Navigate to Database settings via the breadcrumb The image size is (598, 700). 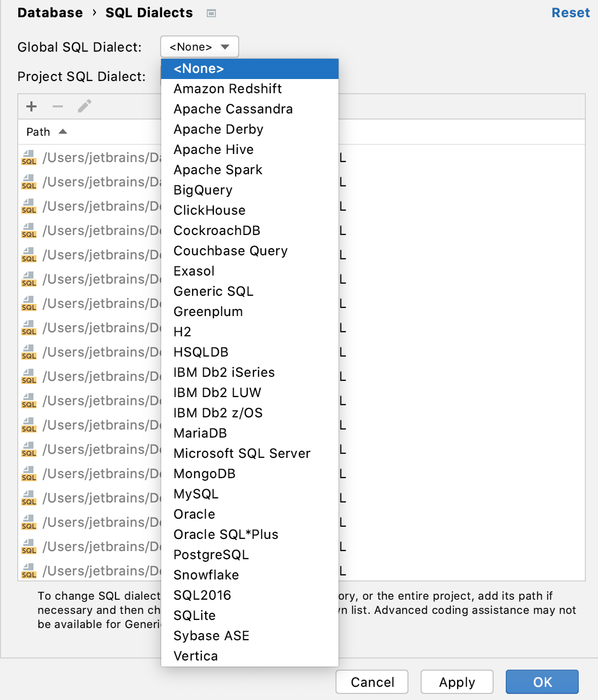(50, 13)
